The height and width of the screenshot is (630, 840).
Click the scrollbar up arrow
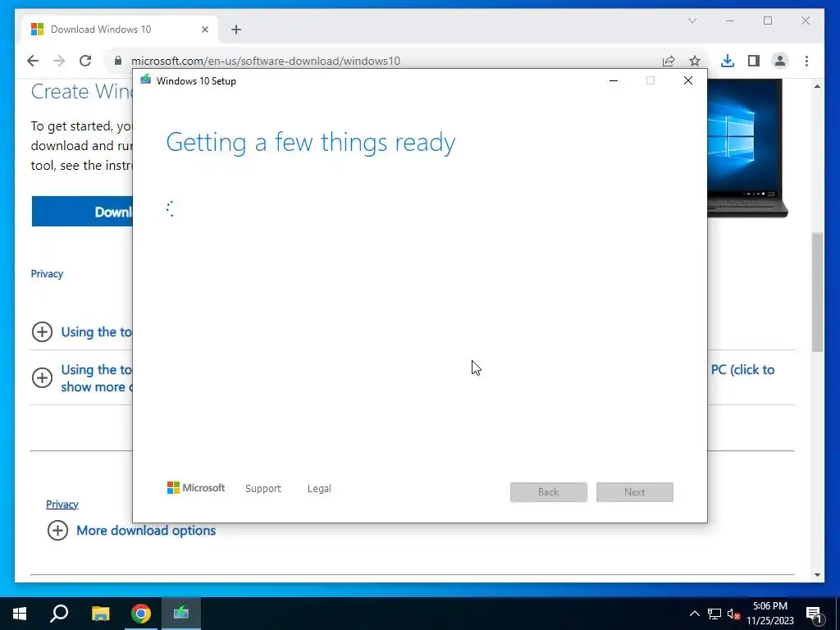(x=817, y=85)
